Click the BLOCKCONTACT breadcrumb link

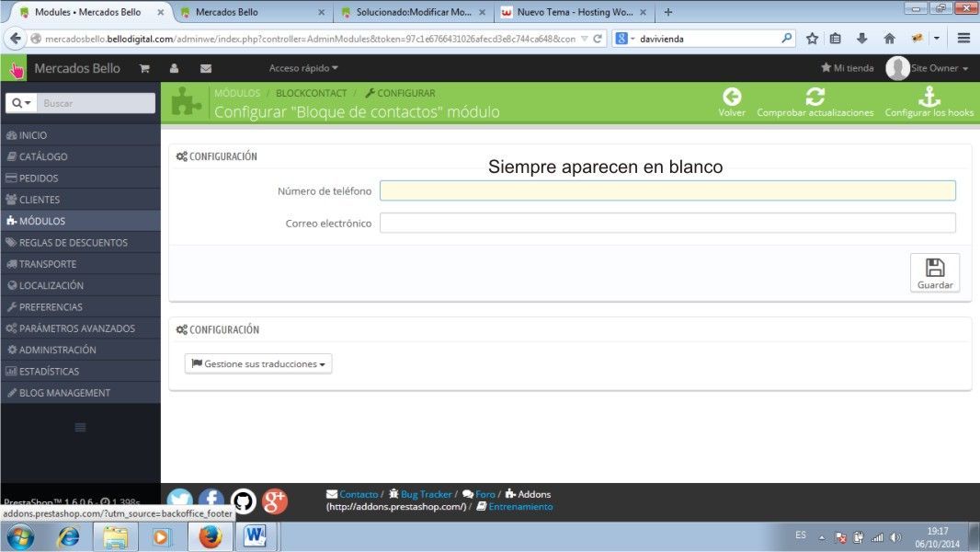click(x=312, y=93)
